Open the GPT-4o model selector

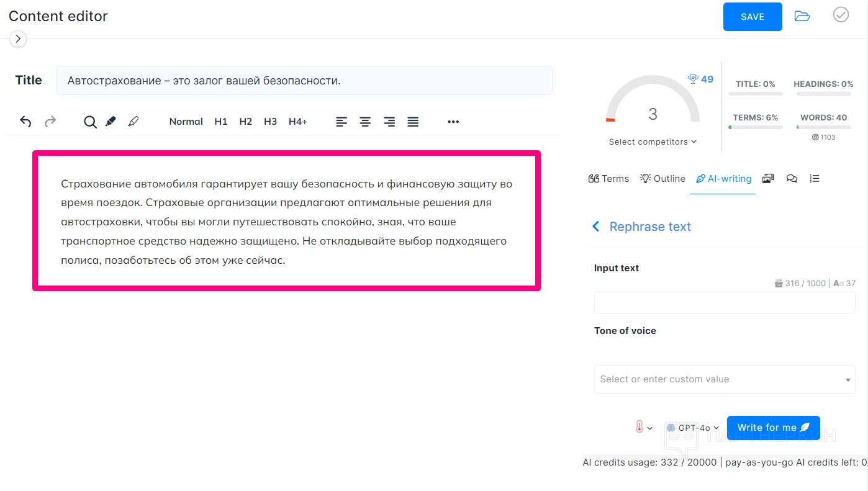[693, 428]
